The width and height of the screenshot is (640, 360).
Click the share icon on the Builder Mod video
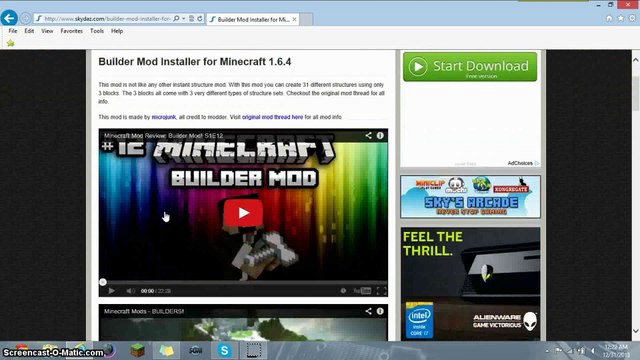(x=368, y=136)
